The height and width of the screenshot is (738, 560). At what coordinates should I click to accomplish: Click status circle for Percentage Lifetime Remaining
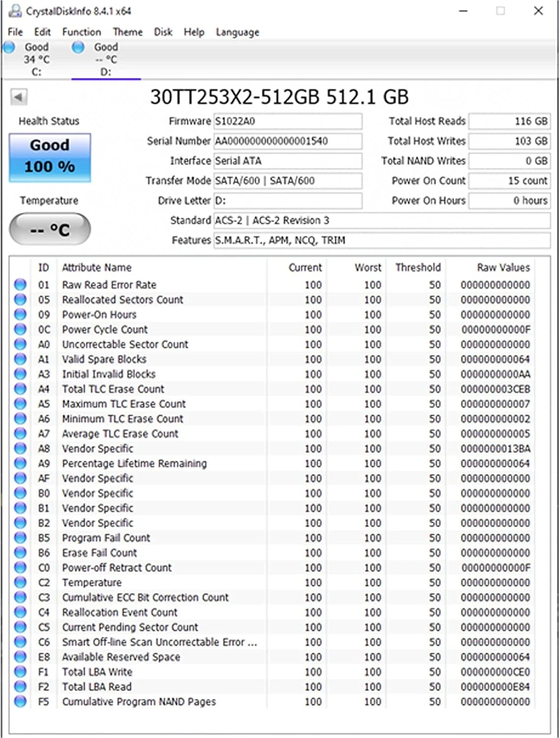click(x=20, y=463)
